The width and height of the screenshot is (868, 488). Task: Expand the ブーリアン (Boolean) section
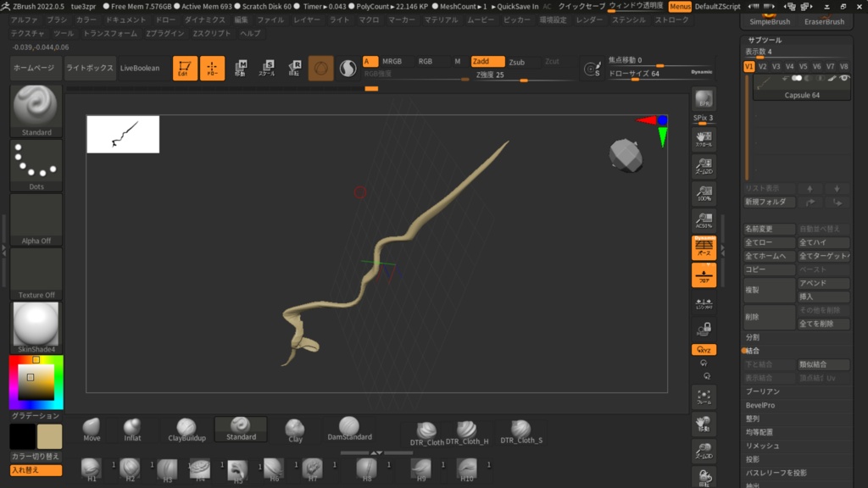click(x=763, y=391)
